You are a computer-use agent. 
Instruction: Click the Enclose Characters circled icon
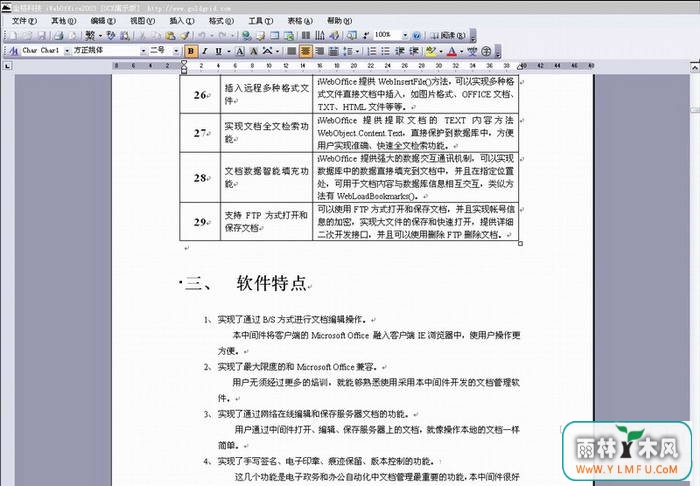[486, 51]
